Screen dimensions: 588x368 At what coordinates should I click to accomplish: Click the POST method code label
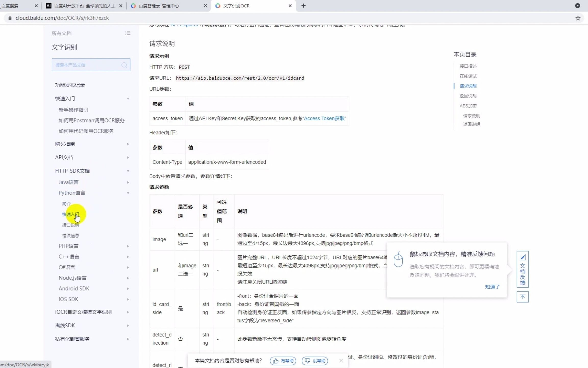point(184,67)
